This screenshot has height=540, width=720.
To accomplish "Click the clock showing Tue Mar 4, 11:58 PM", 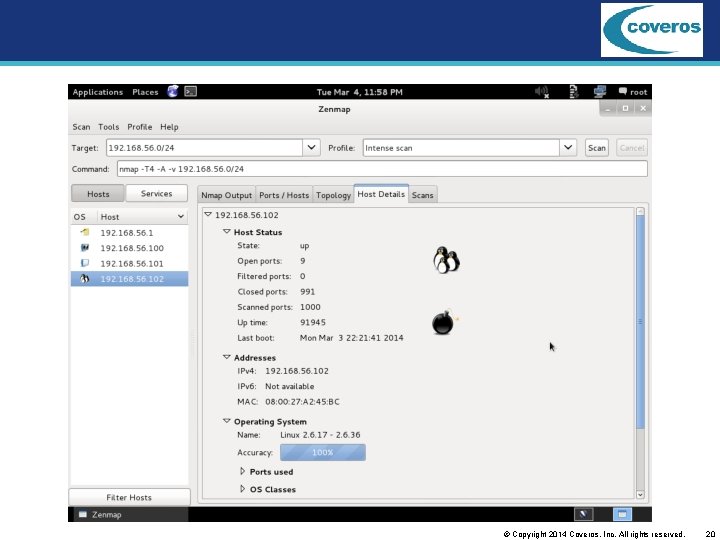I will click(x=360, y=92).
